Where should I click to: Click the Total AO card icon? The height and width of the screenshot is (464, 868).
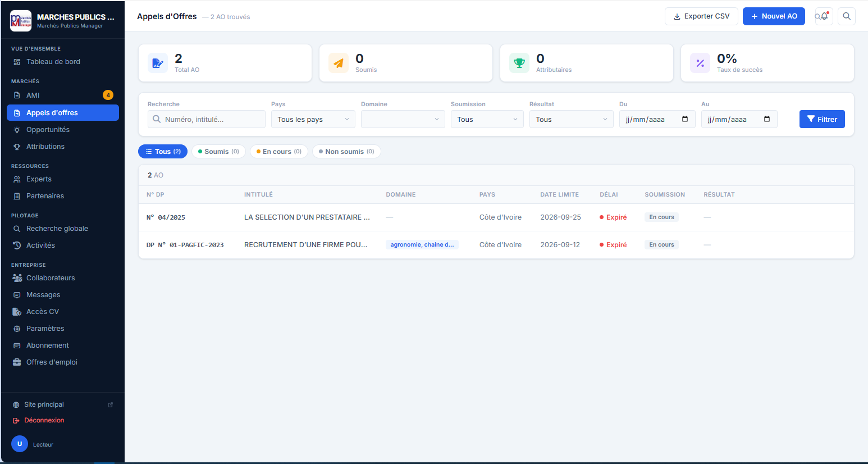[x=158, y=63]
